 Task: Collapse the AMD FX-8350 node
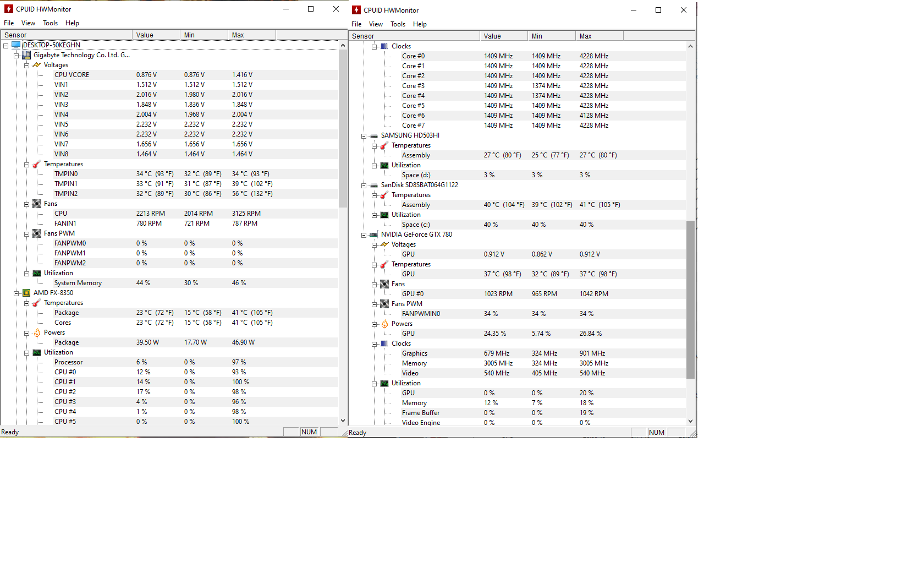(16, 293)
